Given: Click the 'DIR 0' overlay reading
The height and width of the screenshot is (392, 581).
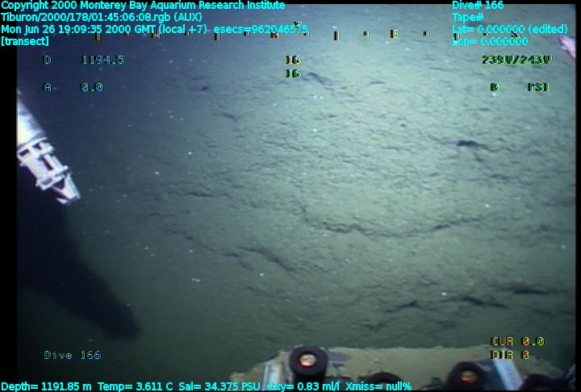Looking at the screenshot, I should [x=511, y=355].
